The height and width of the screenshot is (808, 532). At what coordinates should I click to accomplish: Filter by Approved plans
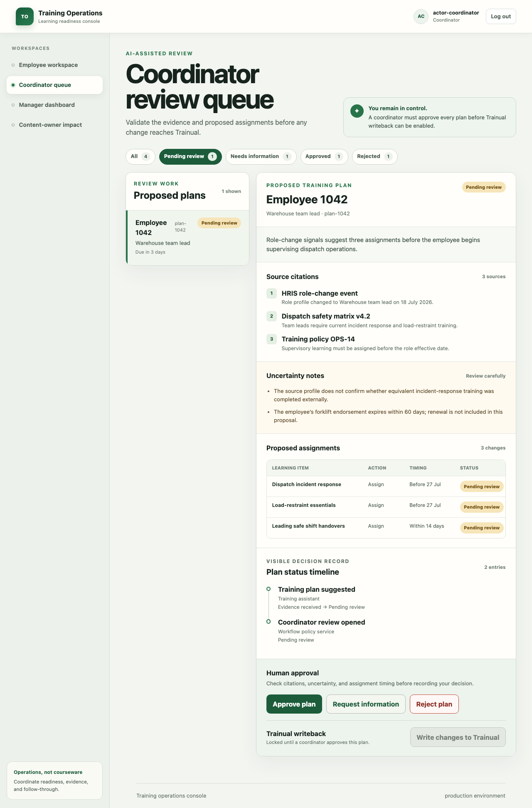tap(324, 156)
